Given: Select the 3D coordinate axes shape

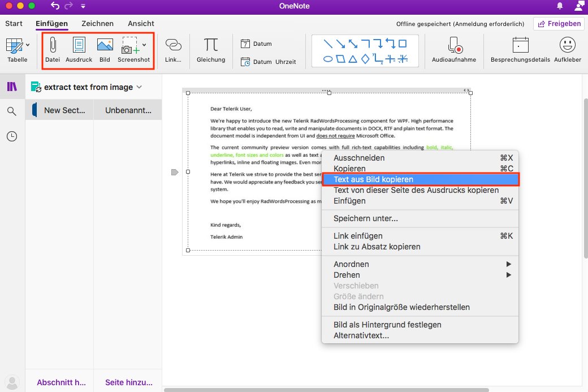Looking at the screenshot, I should click(403, 59).
